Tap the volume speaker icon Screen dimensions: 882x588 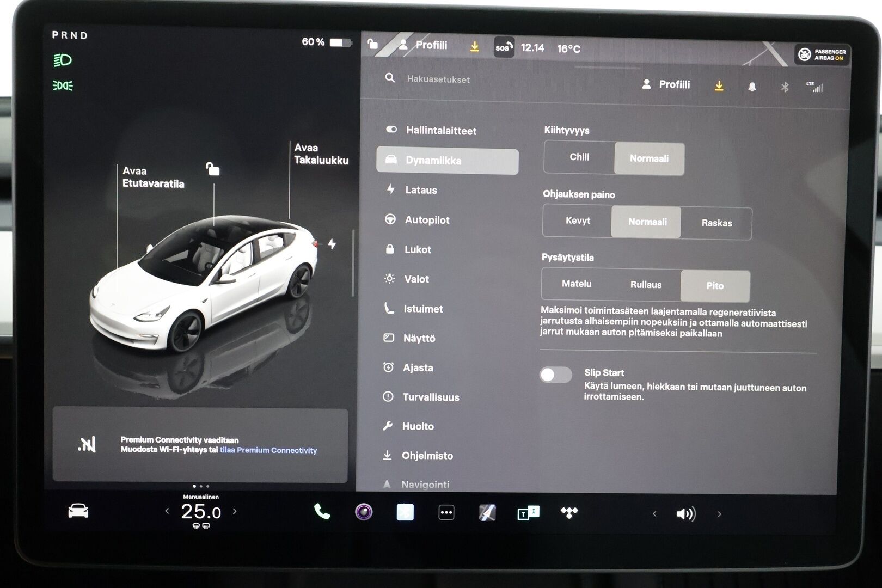coord(685,514)
